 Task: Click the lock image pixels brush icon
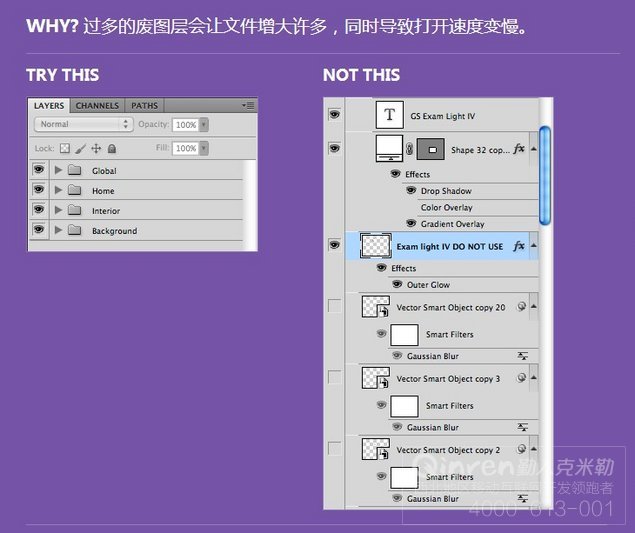tap(81, 149)
